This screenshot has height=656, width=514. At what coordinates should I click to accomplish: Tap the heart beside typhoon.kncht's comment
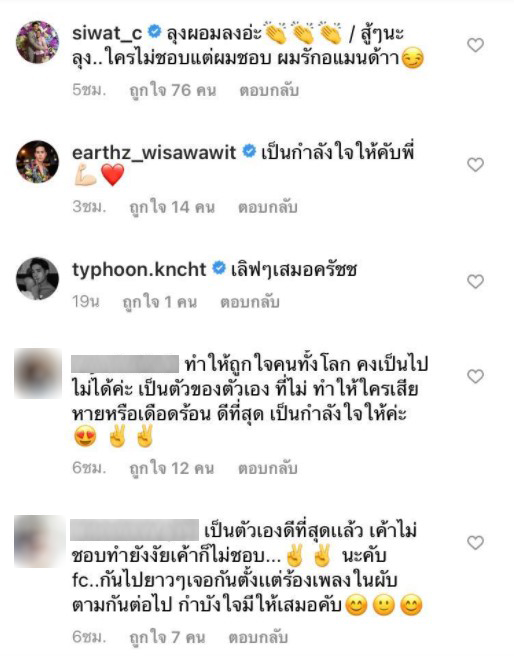point(475,281)
